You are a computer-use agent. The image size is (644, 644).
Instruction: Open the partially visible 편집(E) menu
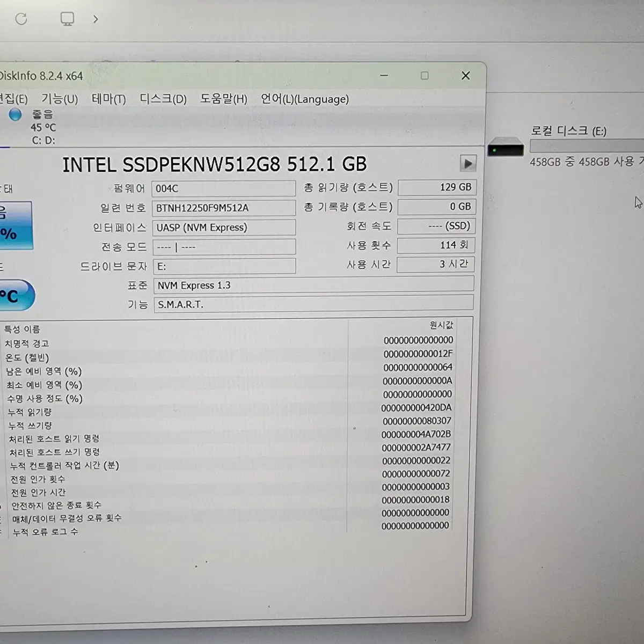click(14, 99)
